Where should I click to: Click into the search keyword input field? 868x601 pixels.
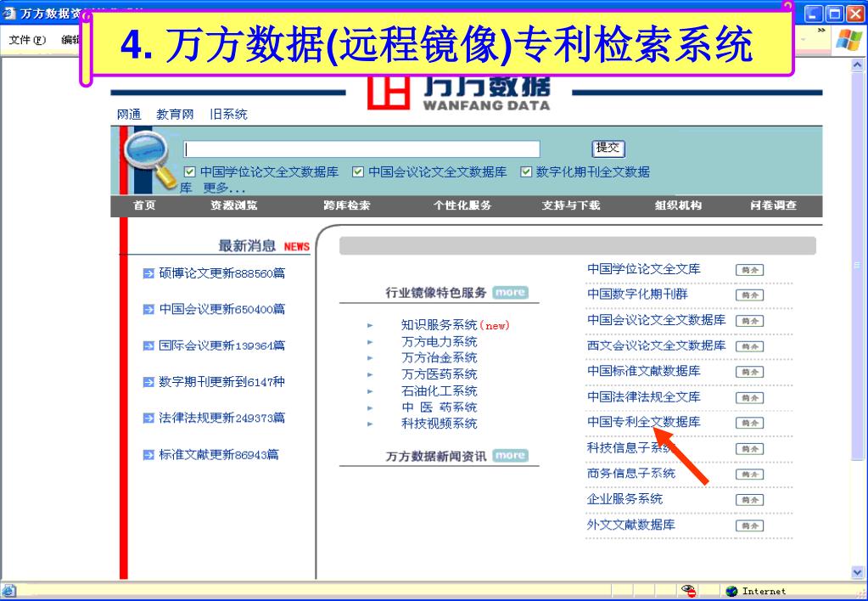pyautogui.click(x=362, y=149)
